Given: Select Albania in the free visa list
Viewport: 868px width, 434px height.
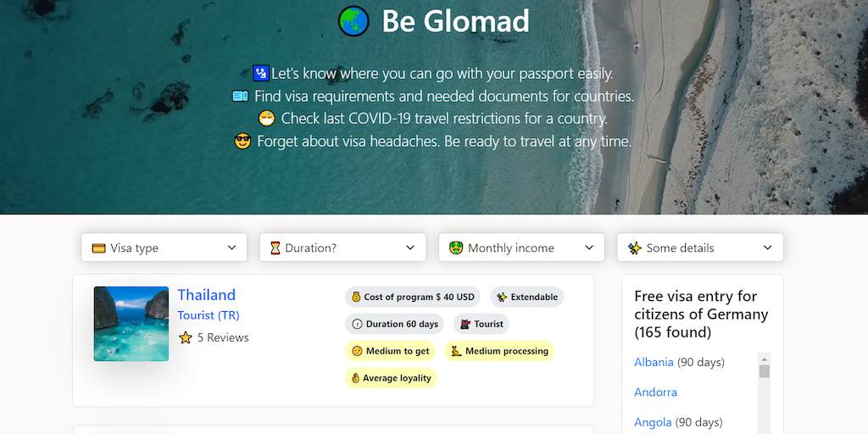Looking at the screenshot, I should [654, 362].
